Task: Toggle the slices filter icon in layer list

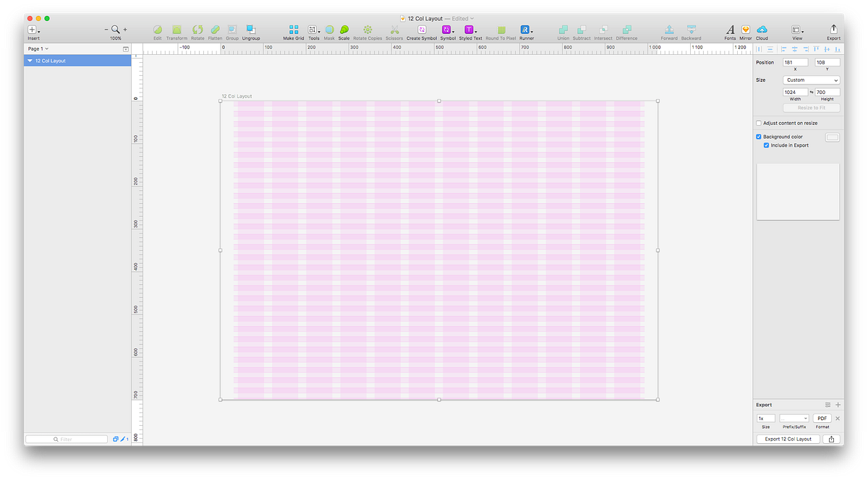Action: click(124, 439)
